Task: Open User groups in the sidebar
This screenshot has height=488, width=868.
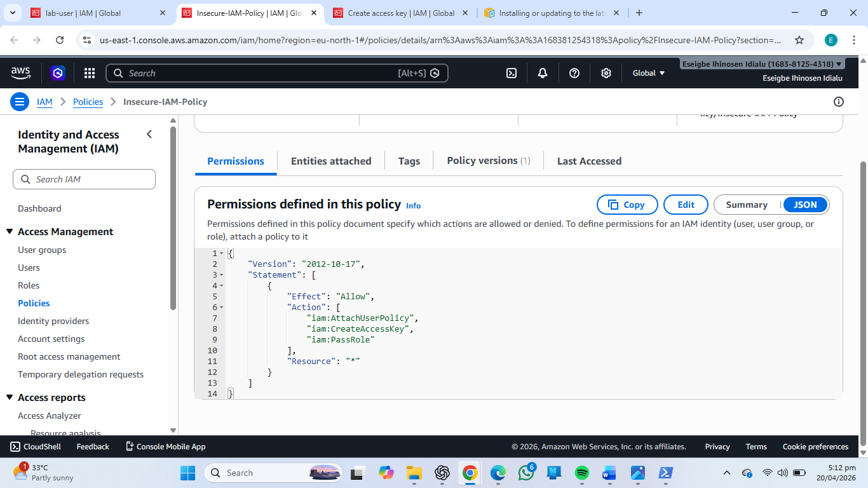Action: 42,250
